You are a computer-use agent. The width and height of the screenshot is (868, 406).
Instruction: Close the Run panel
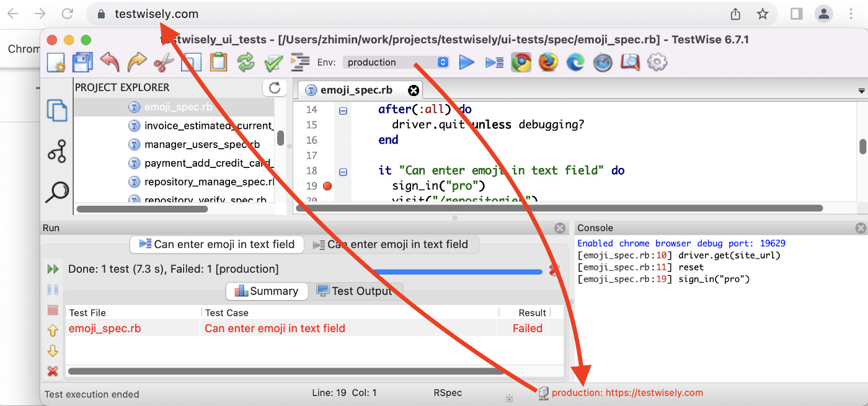point(560,228)
